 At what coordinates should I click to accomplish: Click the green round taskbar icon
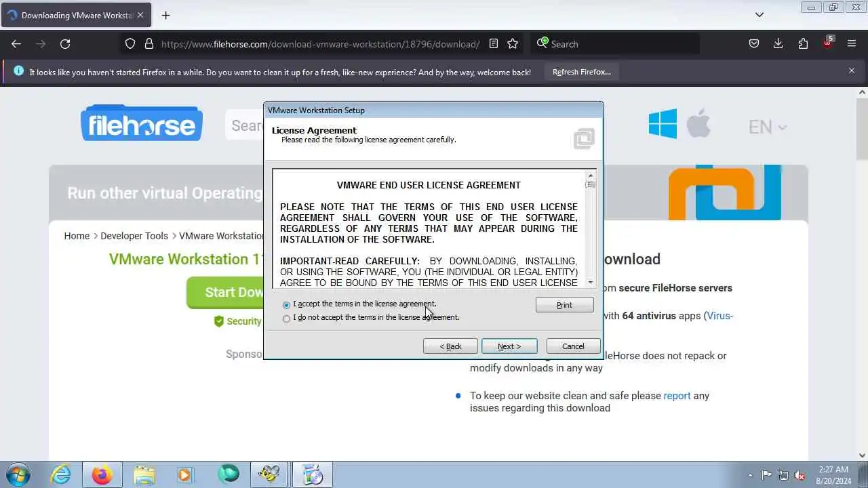(228, 474)
